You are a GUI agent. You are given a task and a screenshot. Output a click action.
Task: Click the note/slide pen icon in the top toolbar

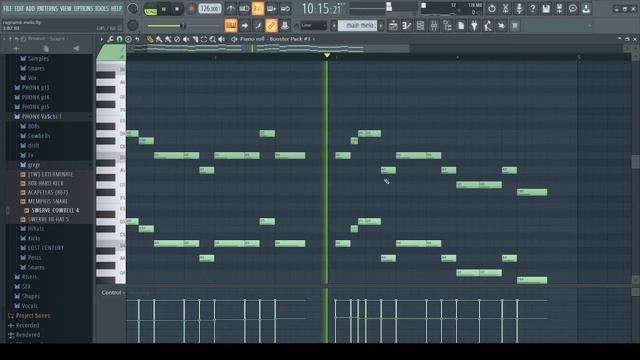[258, 26]
